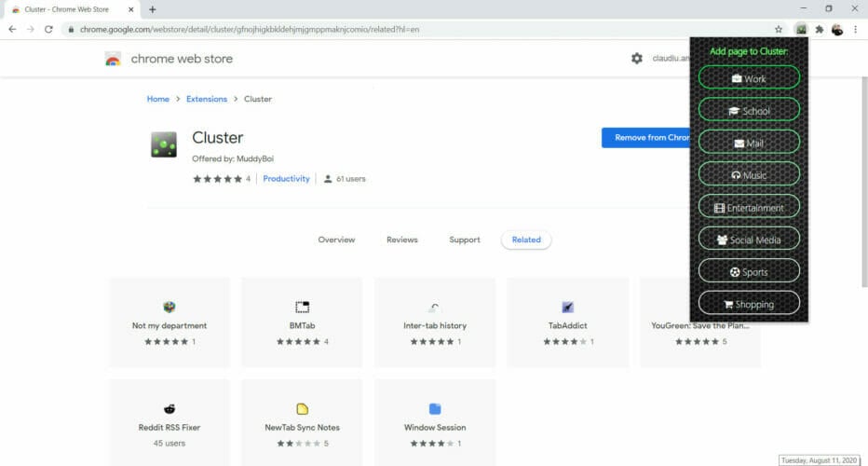Image resolution: width=868 pixels, height=466 pixels.
Task: Open the Productivity category link
Action: pos(286,179)
